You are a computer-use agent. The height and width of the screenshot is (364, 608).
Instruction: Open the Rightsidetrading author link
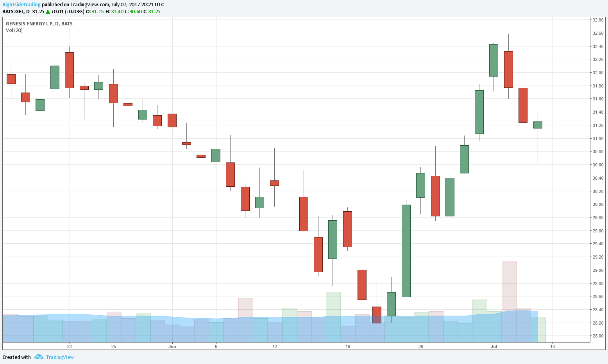(x=21, y=5)
